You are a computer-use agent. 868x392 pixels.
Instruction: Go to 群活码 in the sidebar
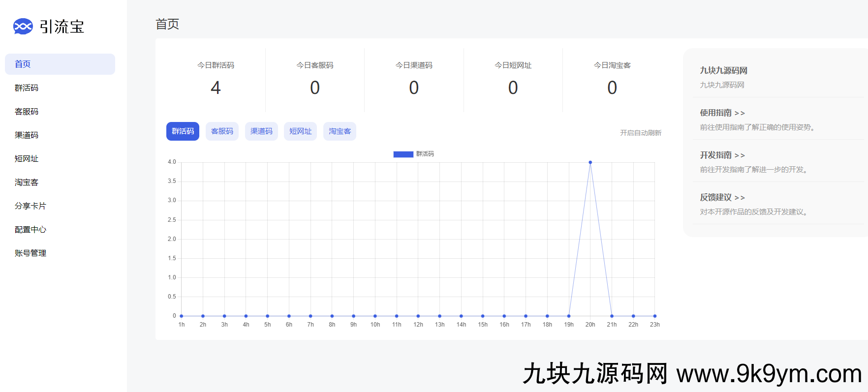click(27, 88)
